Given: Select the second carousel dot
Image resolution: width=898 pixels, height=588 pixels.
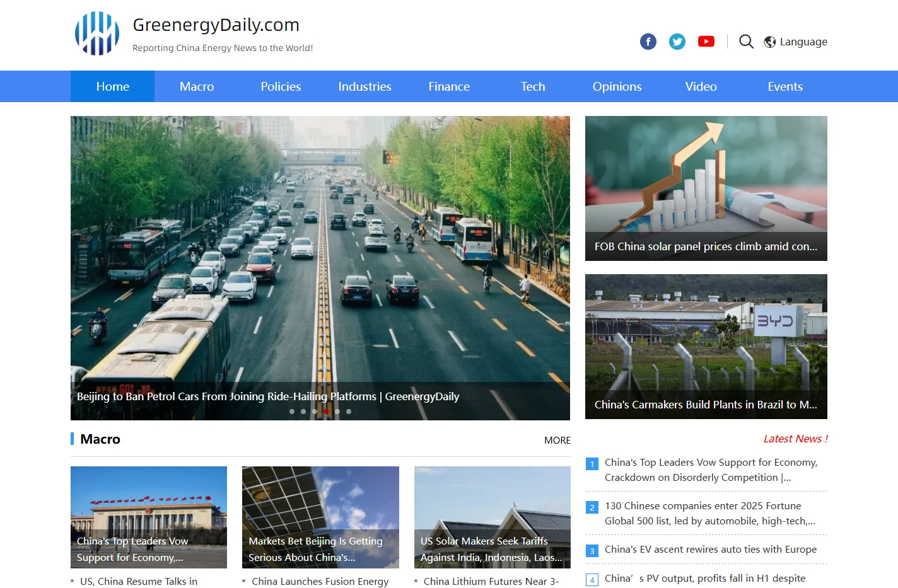Looking at the screenshot, I should coord(303,412).
